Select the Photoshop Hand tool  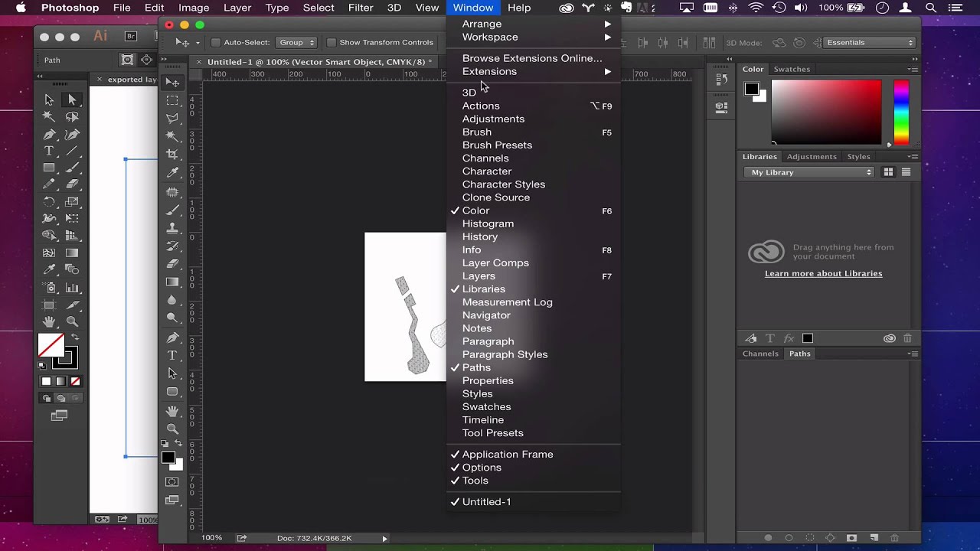173,411
